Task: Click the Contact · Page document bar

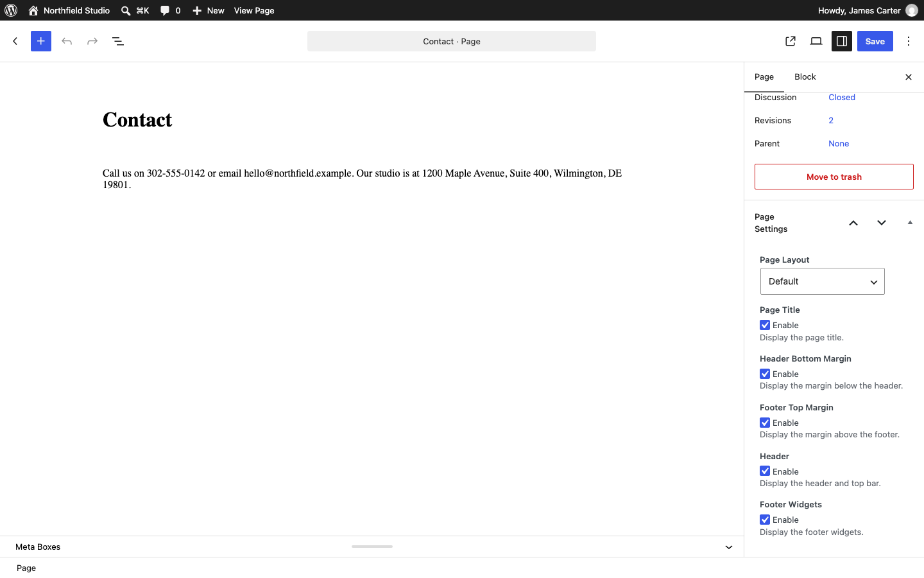Action: [452, 41]
